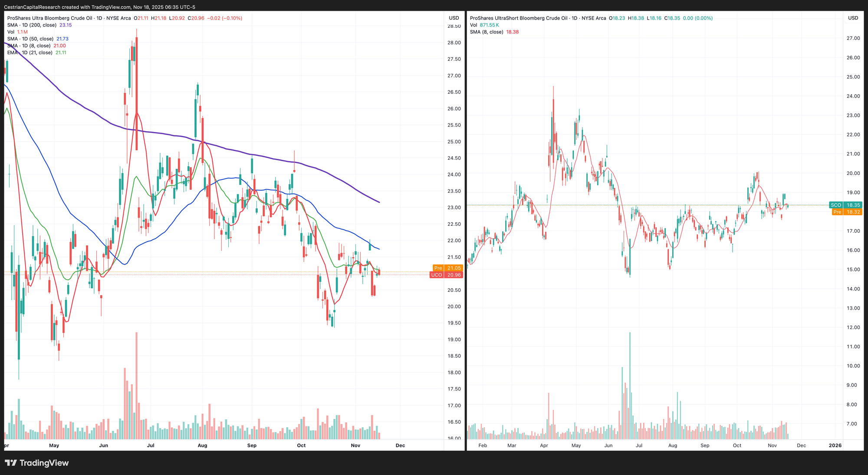Click the Dec label on left time axis
Viewport: 868px width, 475px height.
(400, 445)
